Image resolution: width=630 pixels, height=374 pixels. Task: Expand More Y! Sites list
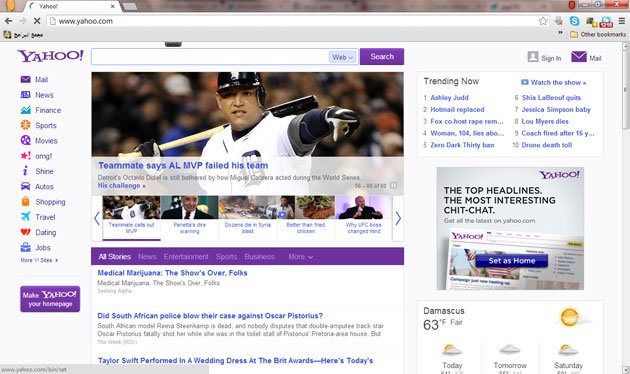click(39, 260)
